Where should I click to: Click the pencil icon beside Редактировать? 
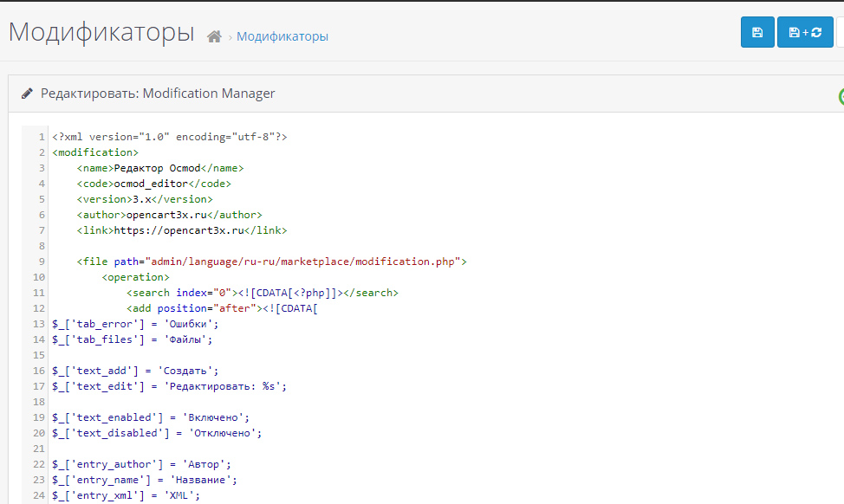27,94
